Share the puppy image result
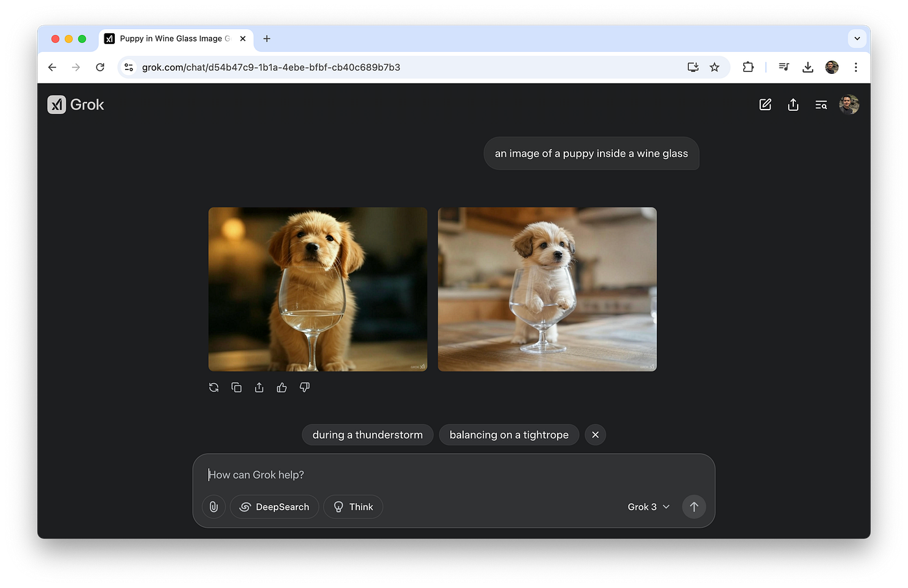Viewport: 908px width, 588px height. tap(259, 387)
